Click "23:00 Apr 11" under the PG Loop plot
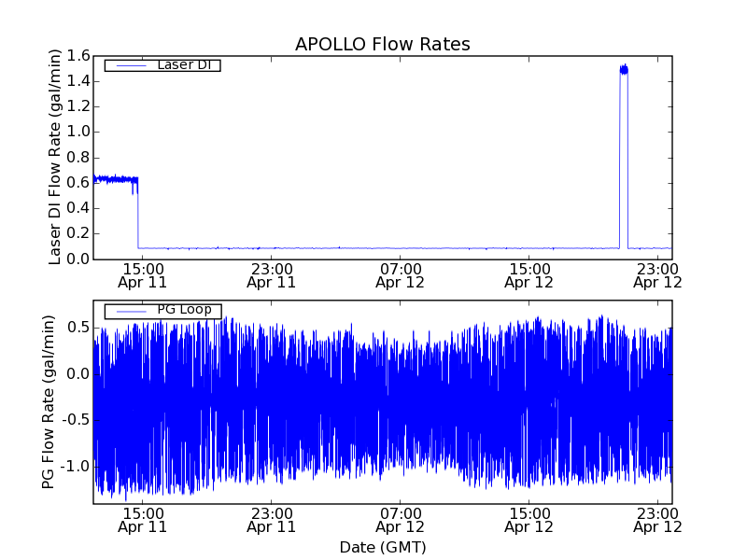The height and width of the screenshot is (560, 747). click(272, 521)
